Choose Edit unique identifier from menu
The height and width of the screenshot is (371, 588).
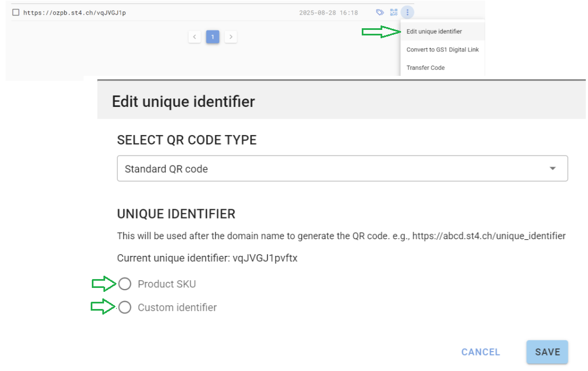click(x=434, y=32)
